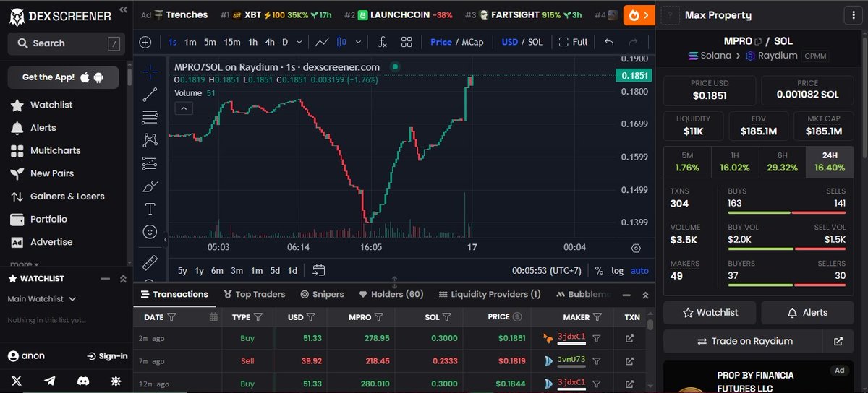Toggle auto scale on chart
Viewport: 868px width, 393px height.
(640, 271)
